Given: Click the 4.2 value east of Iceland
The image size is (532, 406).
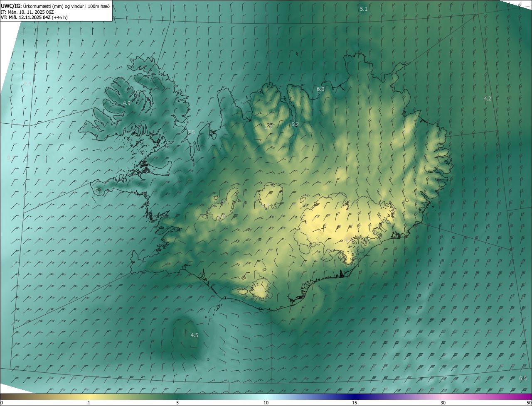Looking at the screenshot, I should coord(488,98).
